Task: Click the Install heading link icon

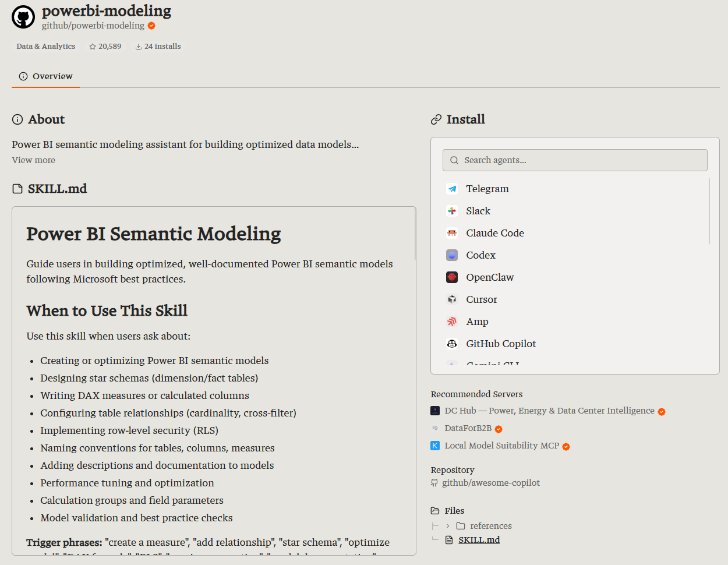Action: click(436, 119)
